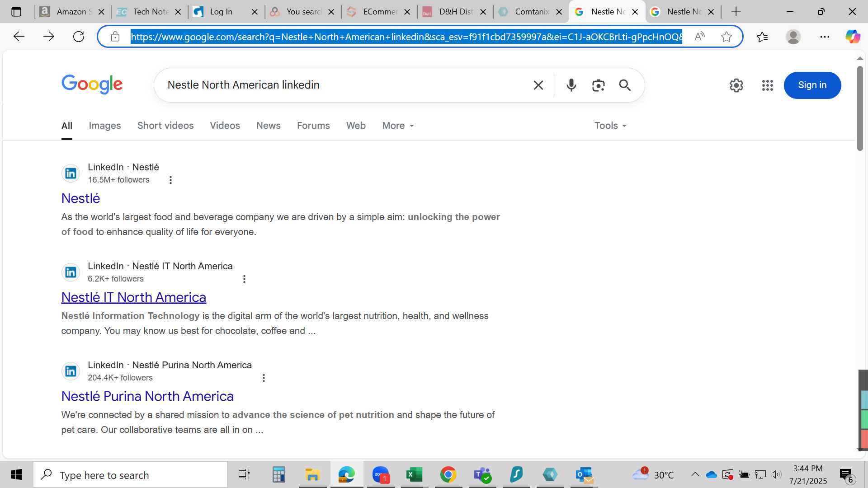Select the Videos search filter

point(225,126)
